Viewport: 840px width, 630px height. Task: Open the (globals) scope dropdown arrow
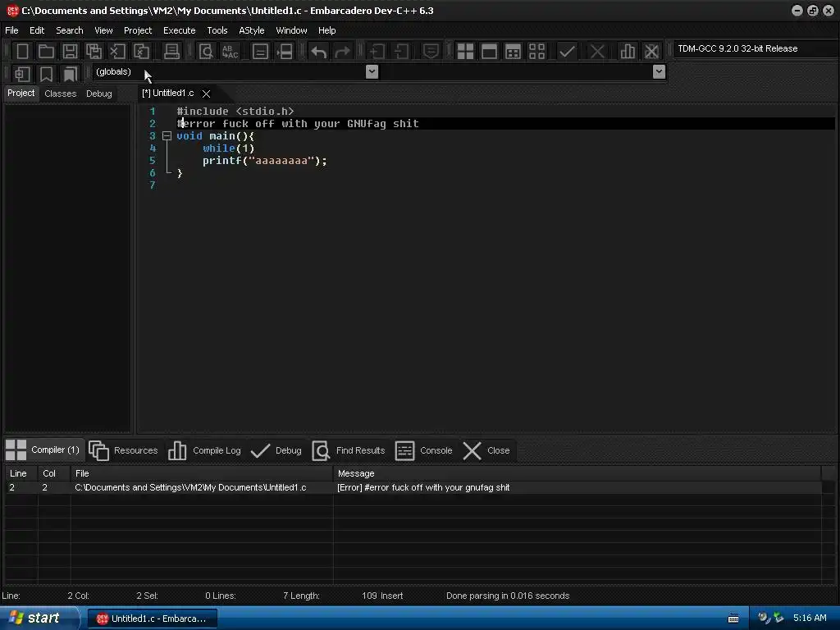pos(372,71)
